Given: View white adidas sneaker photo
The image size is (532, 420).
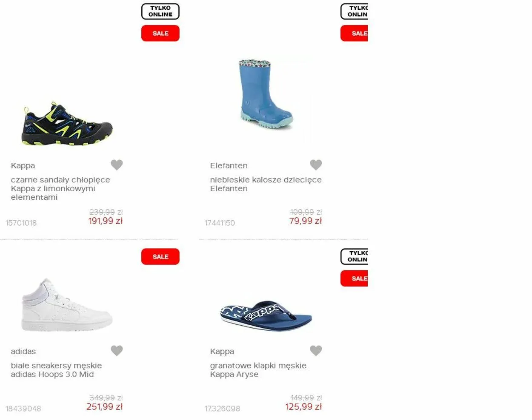Looking at the screenshot, I should point(67,305).
